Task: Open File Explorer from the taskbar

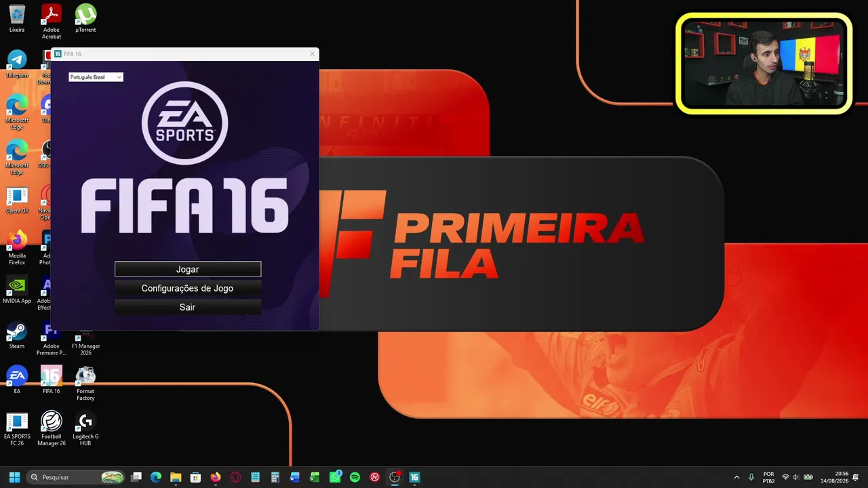Action: click(176, 477)
